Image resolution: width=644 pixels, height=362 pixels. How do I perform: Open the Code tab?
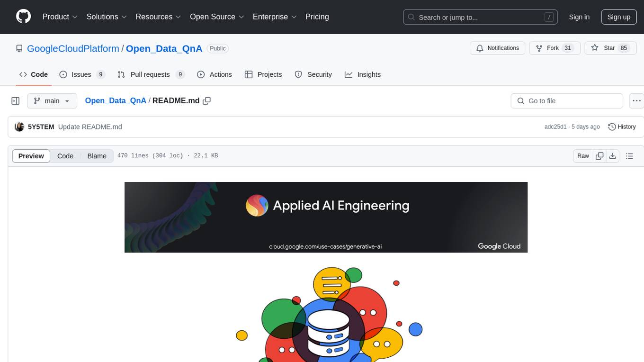coord(34,74)
